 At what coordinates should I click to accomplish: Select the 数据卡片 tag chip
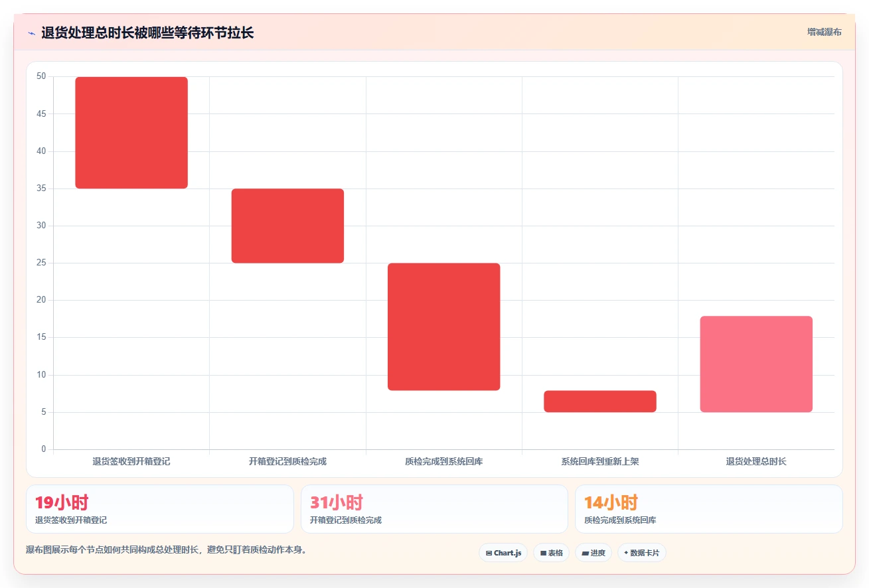click(642, 553)
